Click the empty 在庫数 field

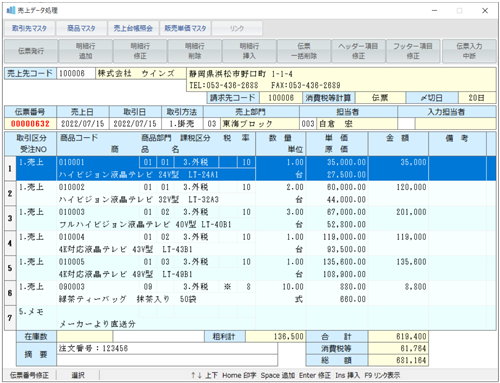[85, 336]
